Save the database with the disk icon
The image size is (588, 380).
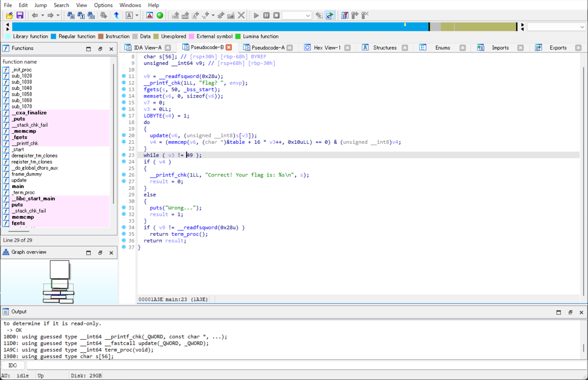click(x=20, y=15)
